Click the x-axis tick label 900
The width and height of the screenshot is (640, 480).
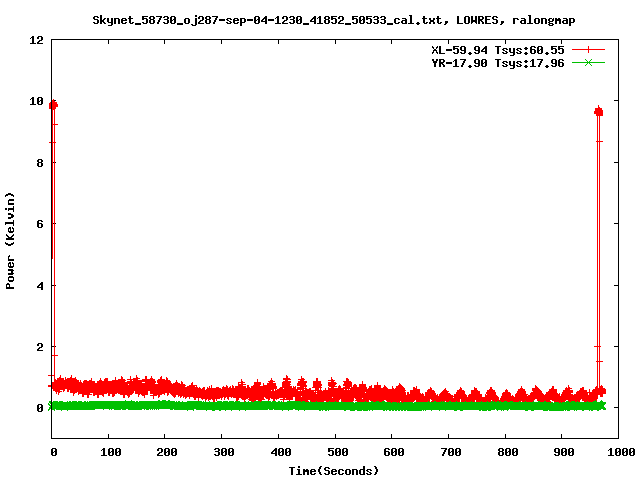point(564,452)
